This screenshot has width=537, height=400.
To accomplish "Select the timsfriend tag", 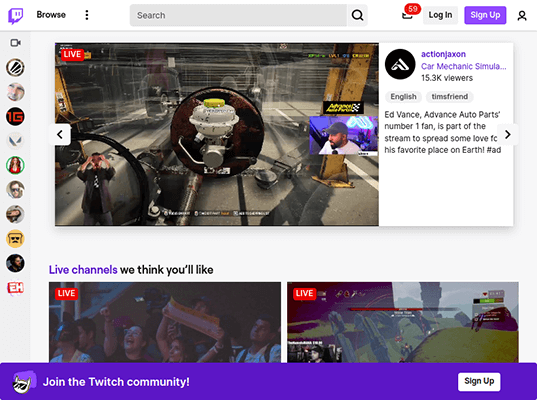I will [450, 97].
